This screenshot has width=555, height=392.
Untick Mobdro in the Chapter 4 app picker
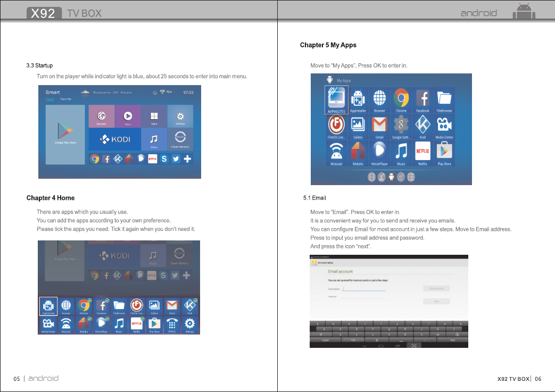click(84, 325)
